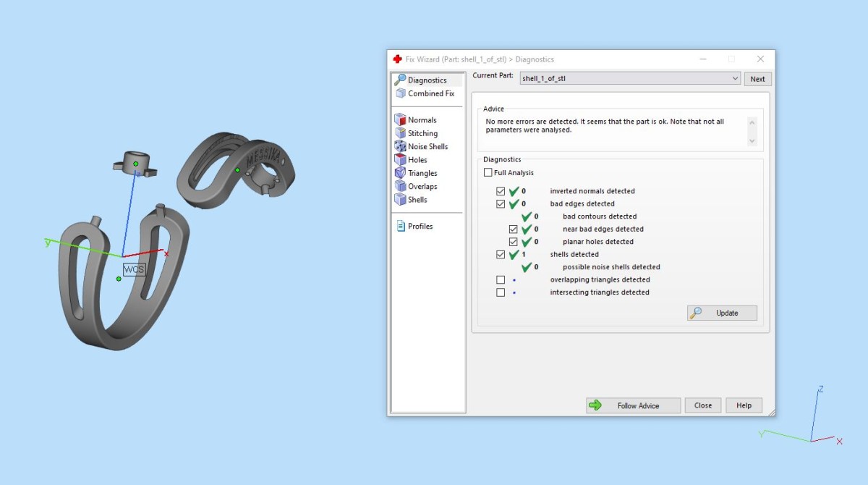
Task: Open the Normals fix icon
Action: coord(400,120)
